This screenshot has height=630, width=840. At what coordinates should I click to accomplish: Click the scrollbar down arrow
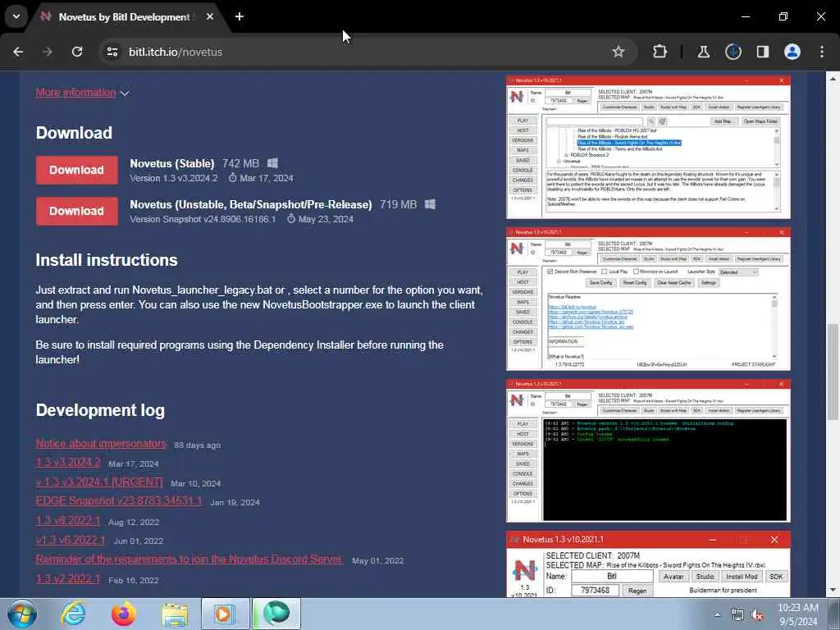833,591
